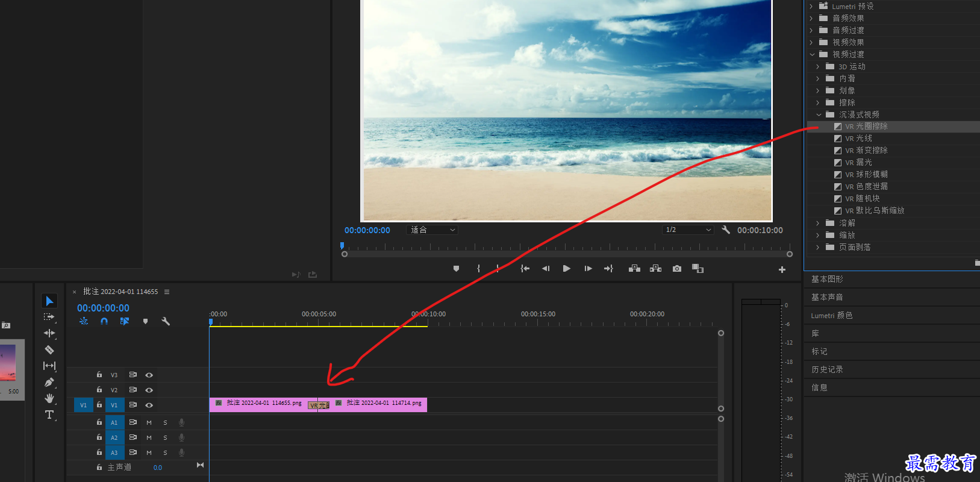This screenshot has height=482, width=980.
Task: Toggle lock on V3 track
Action: pyautogui.click(x=99, y=374)
